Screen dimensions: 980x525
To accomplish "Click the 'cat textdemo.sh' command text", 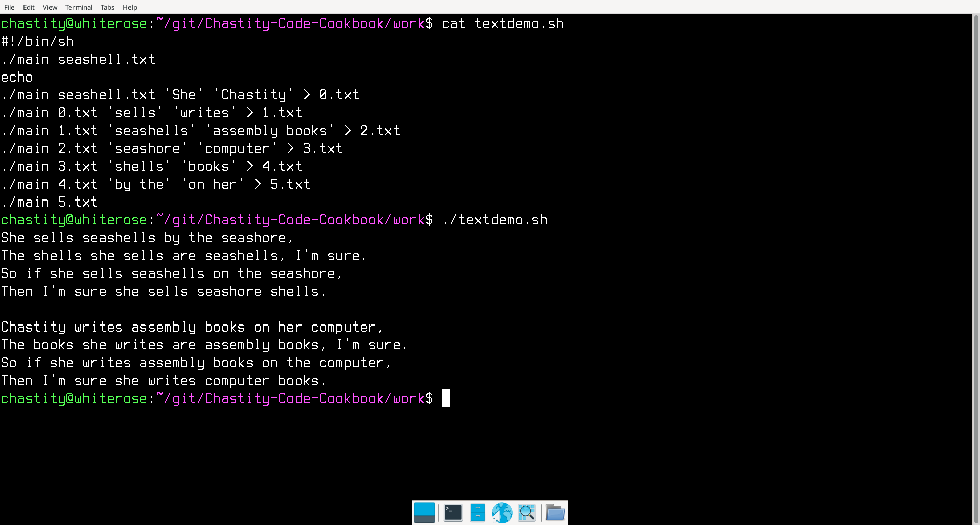I will [503, 23].
